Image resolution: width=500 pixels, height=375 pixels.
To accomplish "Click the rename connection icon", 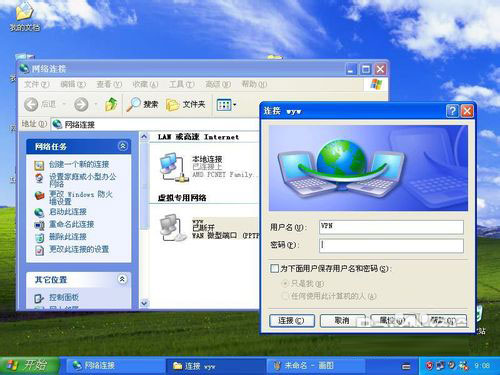I will 39,225.
